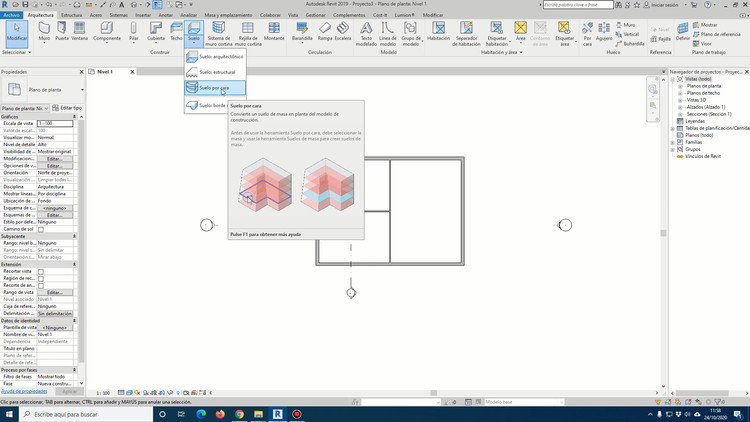The width and height of the screenshot is (750, 422).
Task: Select the Rampa ramp tool
Action: (x=325, y=32)
